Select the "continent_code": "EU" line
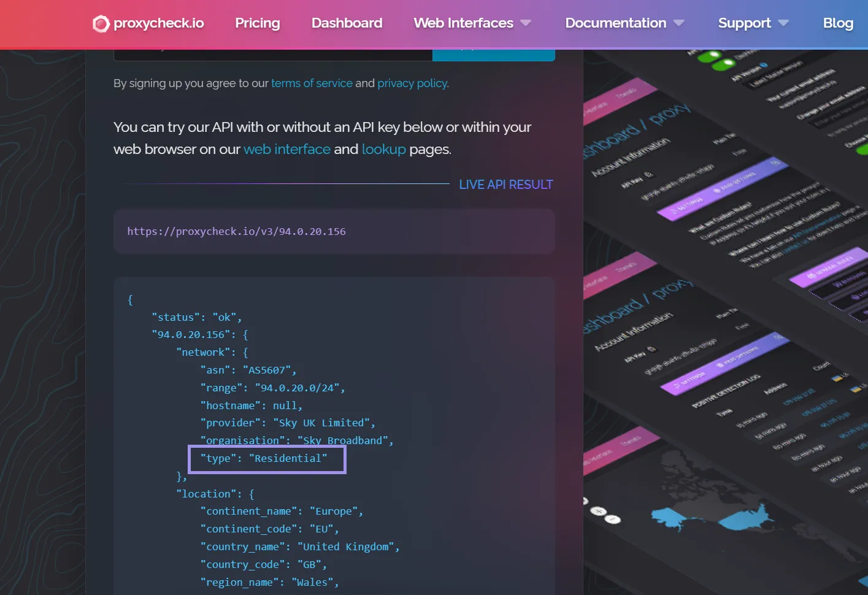This screenshot has height=595, width=868. [x=269, y=529]
